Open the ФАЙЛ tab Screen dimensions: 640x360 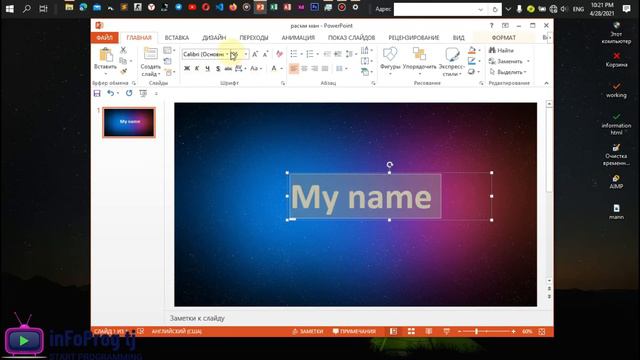(104, 38)
